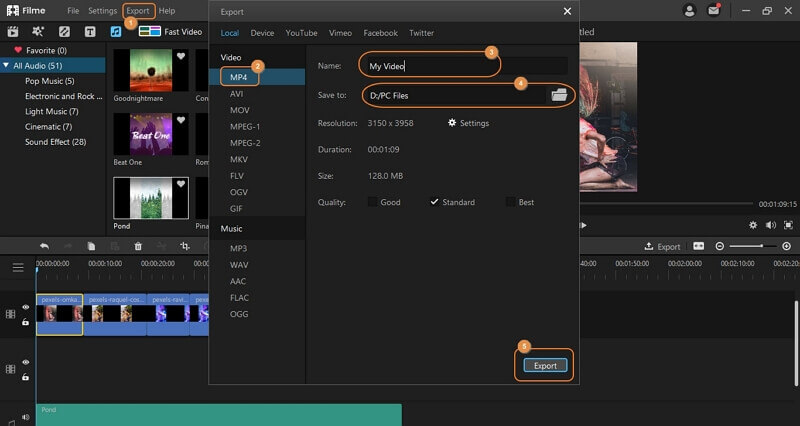800x426 pixels.
Task: Open the Settings menu in menu bar
Action: tap(103, 11)
